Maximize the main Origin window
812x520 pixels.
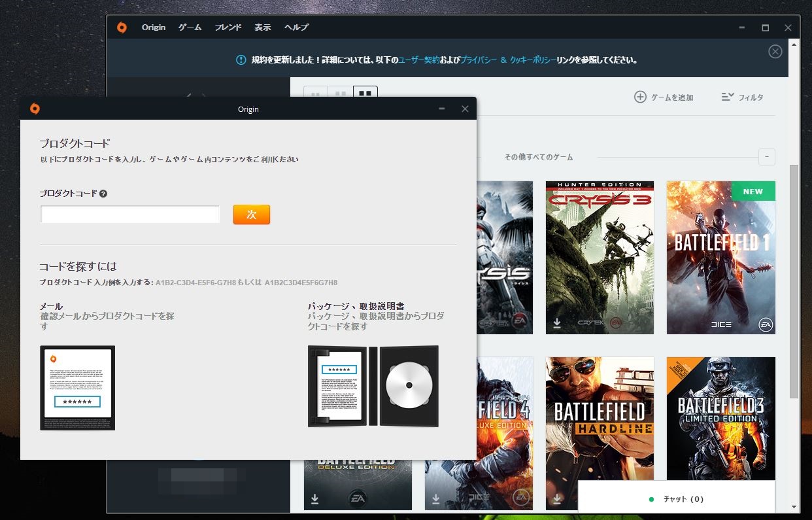(765, 27)
